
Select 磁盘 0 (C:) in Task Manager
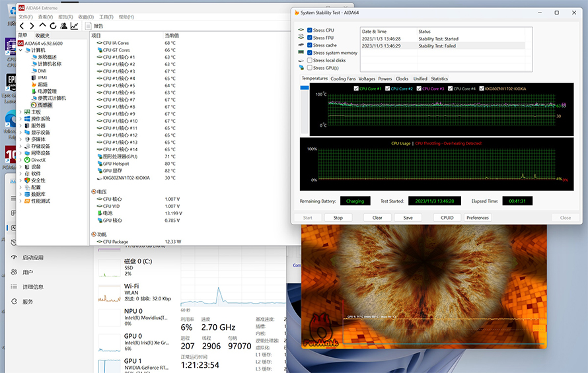[137, 267]
